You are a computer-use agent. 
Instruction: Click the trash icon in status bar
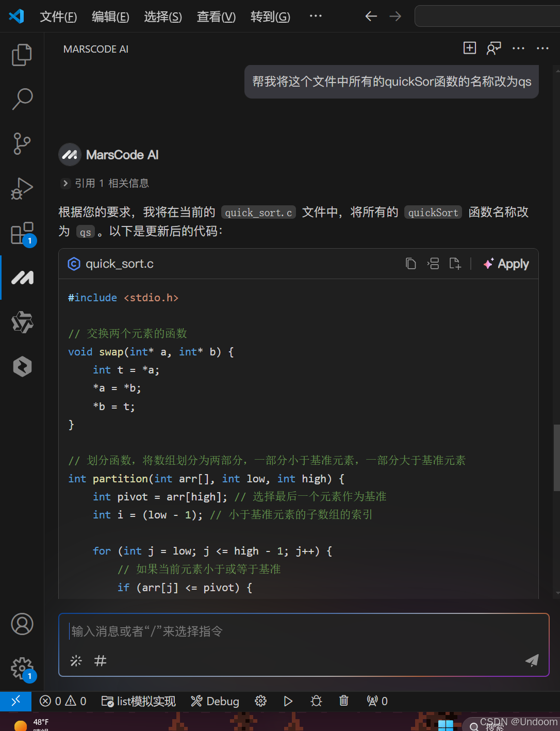coord(343,701)
